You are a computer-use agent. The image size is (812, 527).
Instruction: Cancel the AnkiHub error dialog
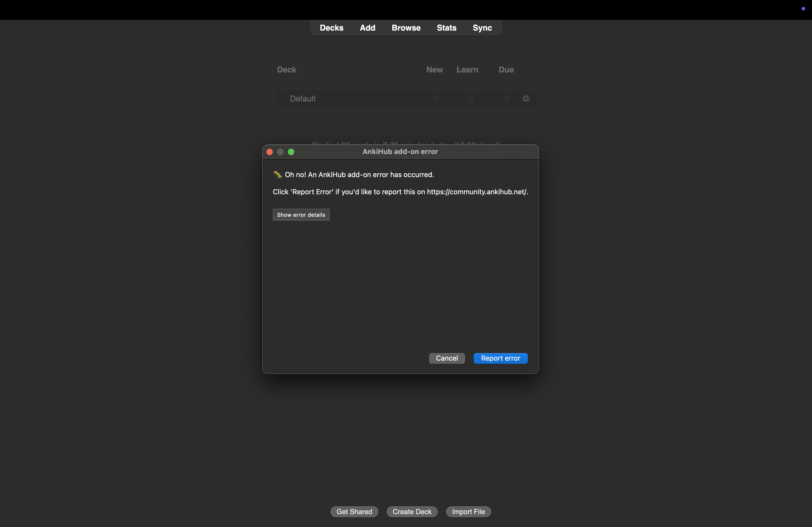coord(447,358)
